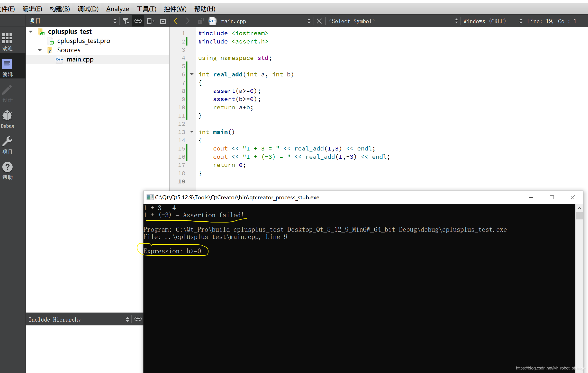This screenshot has height=373, width=588.
Task: Fold the real_add function at line 6
Action: click(x=192, y=74)
